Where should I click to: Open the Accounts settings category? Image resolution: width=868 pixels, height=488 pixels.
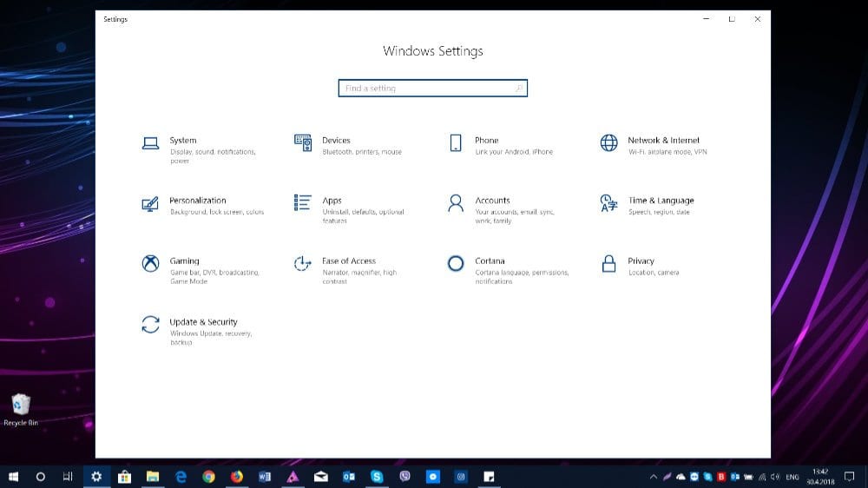501,209
